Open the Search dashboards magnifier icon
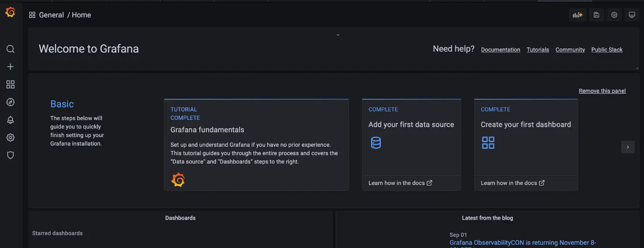Screen dimensions: 644x248 [10, 49]
